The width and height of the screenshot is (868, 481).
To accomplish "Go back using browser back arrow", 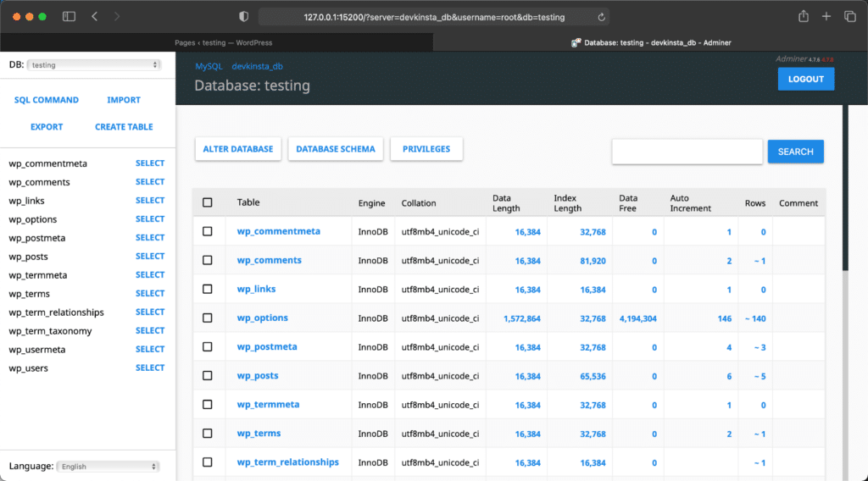I will (94, 16).
